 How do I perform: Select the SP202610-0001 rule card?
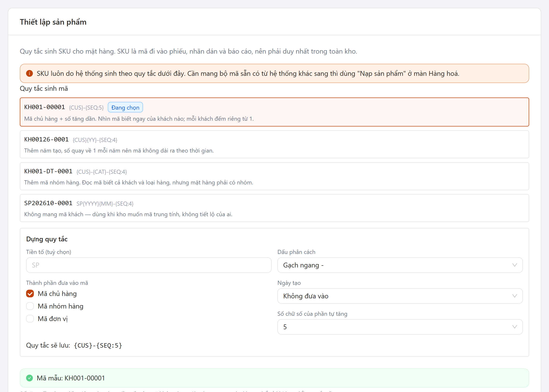[x=274, y=208]
